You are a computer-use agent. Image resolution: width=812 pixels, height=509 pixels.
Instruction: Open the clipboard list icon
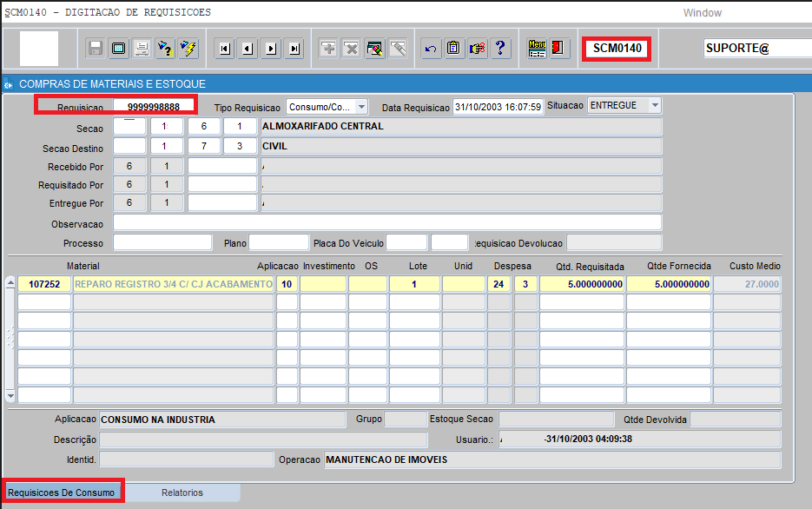454,49
